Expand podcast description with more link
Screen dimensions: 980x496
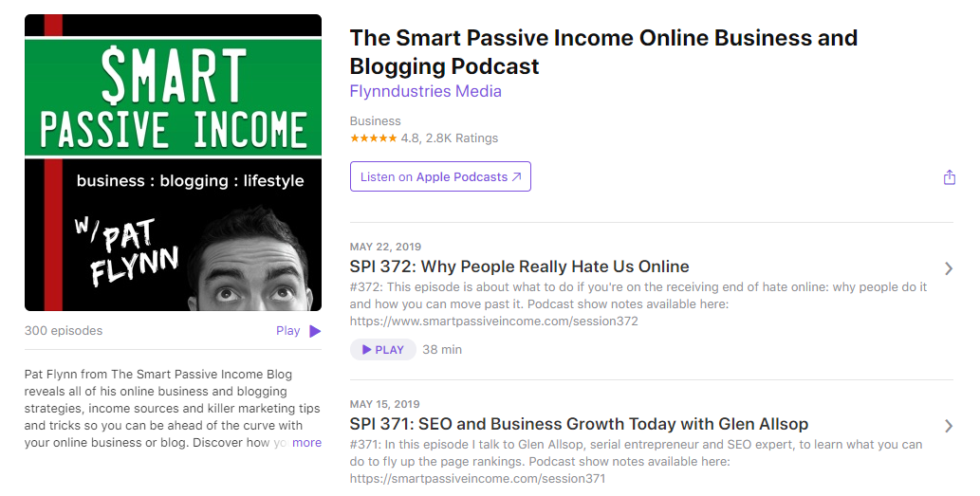pyautogui.click(x=306, y=442)
